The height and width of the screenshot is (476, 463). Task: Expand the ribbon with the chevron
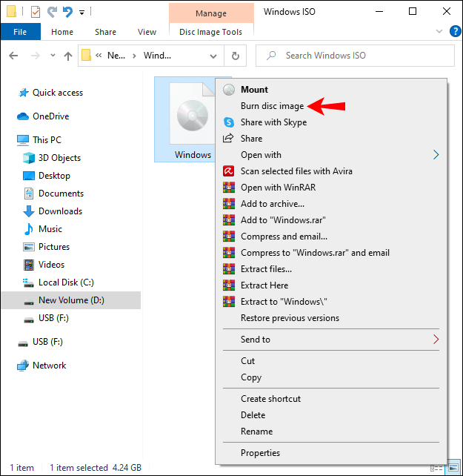coord(439,31)
